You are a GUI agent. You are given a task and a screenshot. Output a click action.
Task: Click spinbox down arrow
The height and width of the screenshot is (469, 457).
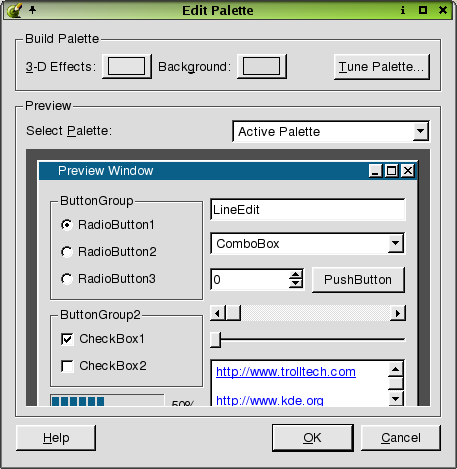296,283
